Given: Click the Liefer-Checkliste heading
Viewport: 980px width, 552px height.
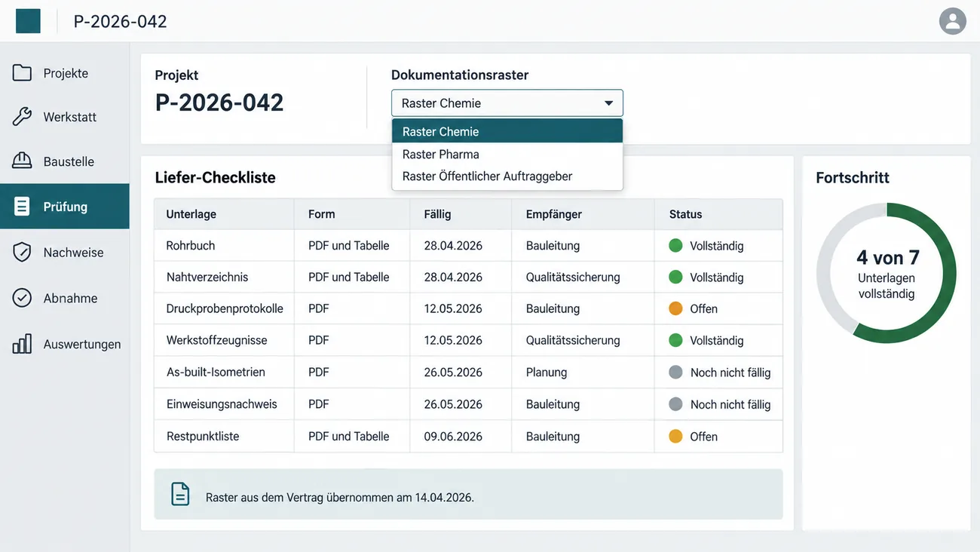Looking at the screenshot, I should tap(216, 177).
